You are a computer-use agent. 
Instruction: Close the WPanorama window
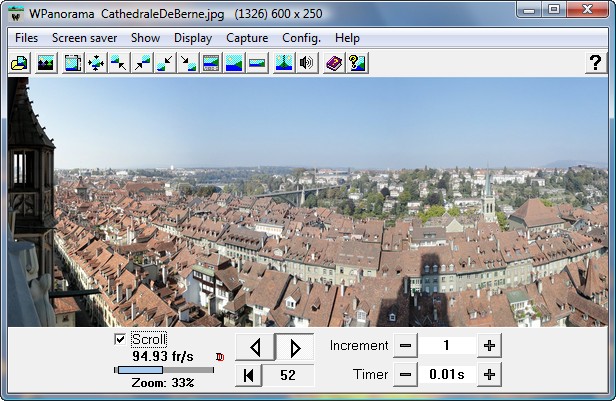[x=587, y=9]
